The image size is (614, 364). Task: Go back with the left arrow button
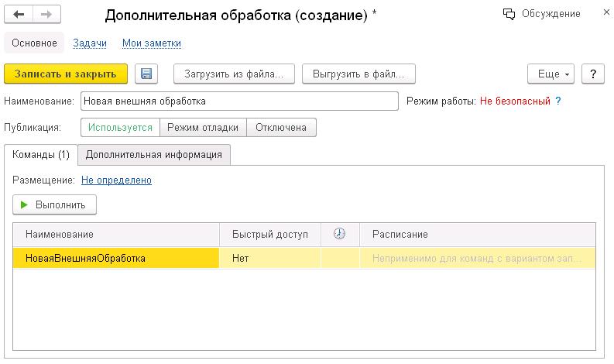click(x=19, y=15)
